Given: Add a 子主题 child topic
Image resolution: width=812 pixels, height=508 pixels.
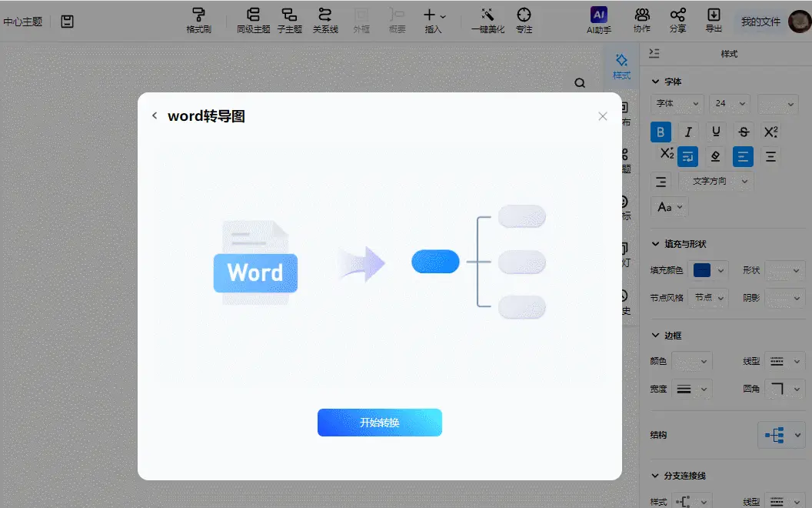Looking at the screenshot, I should pos(289,21).
